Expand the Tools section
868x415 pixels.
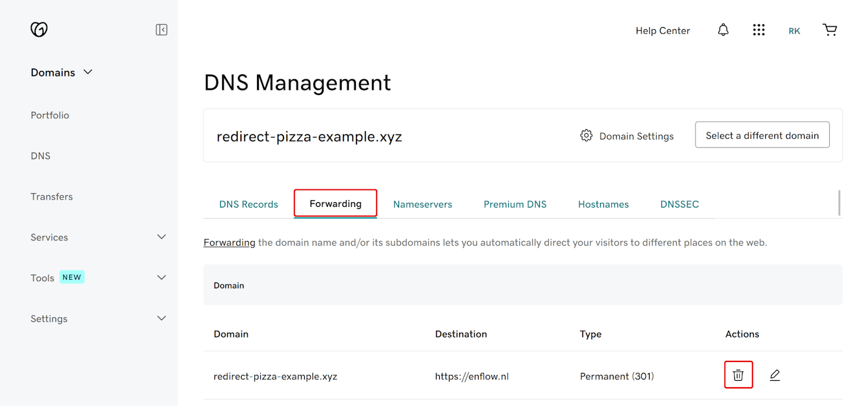161,278
